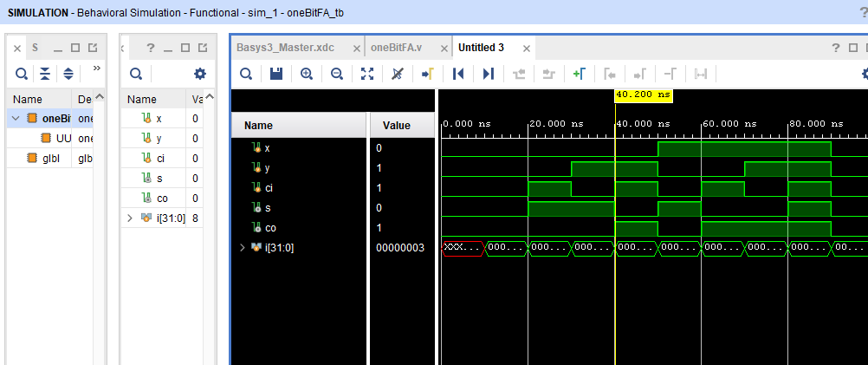The image size is (868, 365).
Task: Show more Scope toolbar options
Action: pyautogui.click(x=96, y=68)
